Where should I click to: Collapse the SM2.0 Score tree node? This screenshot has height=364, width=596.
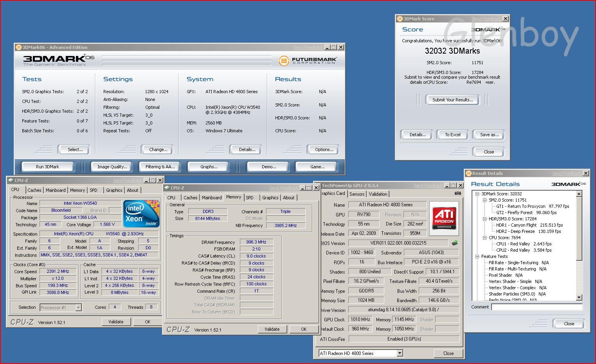(x=484, y=200)
